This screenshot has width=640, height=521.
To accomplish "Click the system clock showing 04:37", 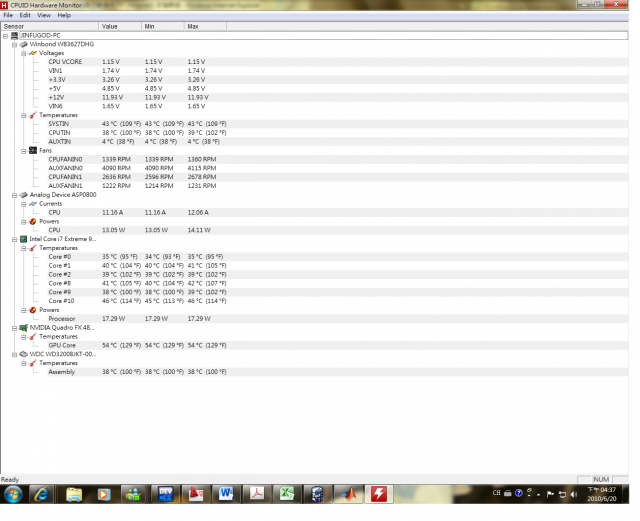I will (x=602, y=494).
